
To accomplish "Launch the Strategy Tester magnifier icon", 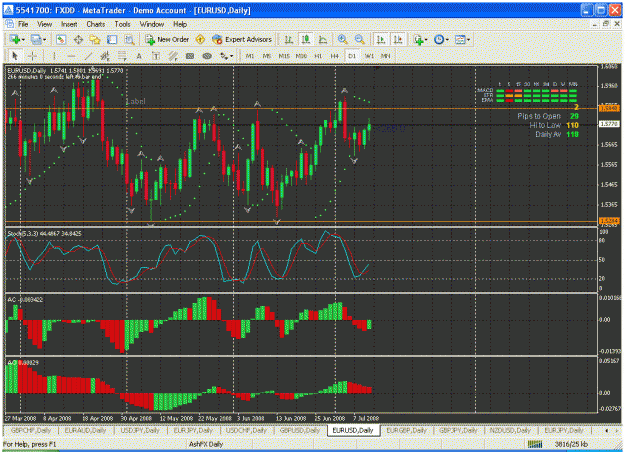I will [129, 39].
